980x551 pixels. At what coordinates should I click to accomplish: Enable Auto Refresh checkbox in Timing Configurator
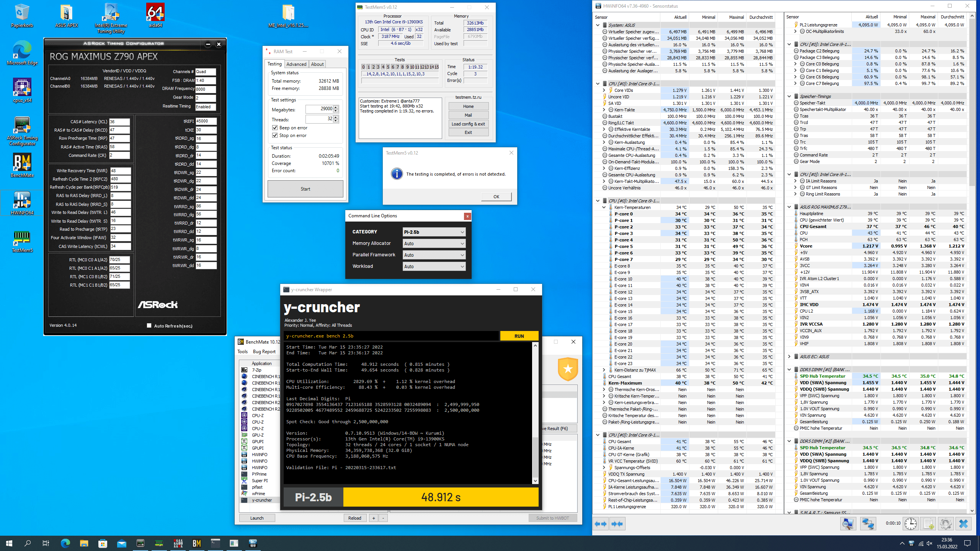(149, 326)
